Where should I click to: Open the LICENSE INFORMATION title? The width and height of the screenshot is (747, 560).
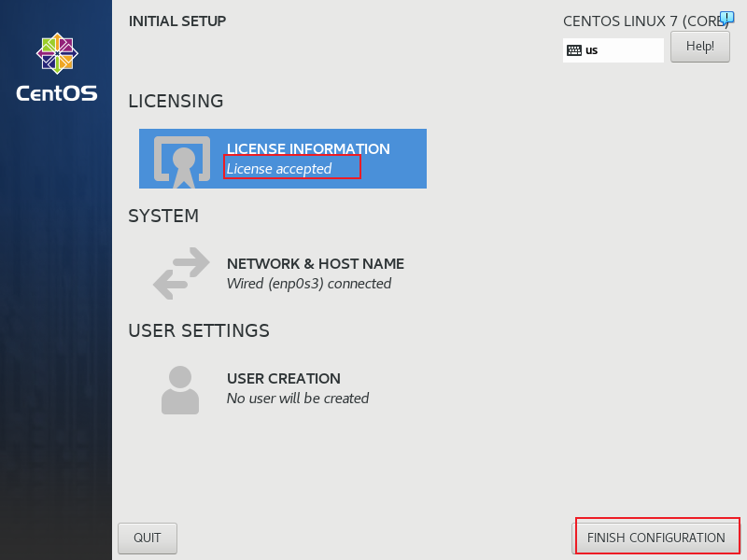308,149
